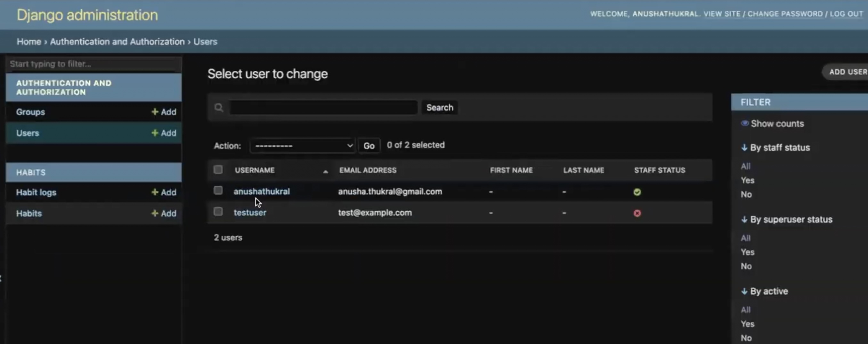Viewport: 868px width, 344px height.
Task: Open Users in the sidebar
Action: tap(28, 133)
